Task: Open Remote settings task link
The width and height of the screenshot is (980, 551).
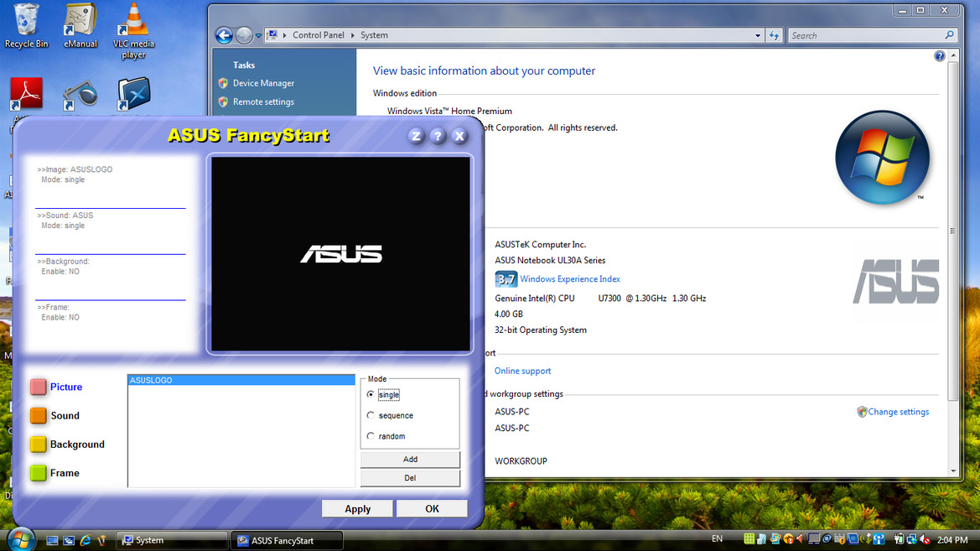Action: pyautogui.click(x=263, y=102)
